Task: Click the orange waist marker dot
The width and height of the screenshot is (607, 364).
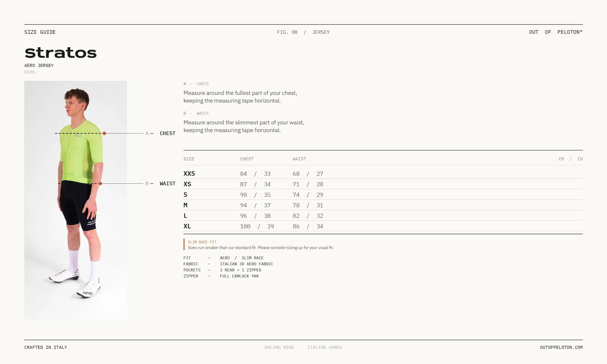Action: click(100, 183)
